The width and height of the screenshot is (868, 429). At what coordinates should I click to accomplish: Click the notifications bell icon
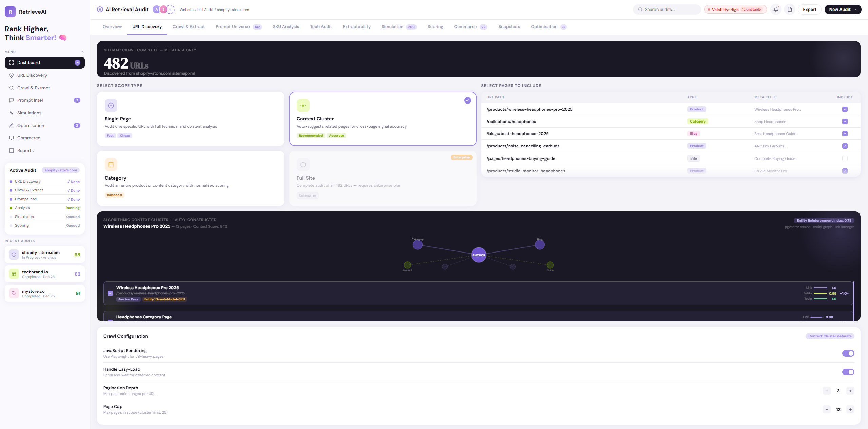point(776,10)
